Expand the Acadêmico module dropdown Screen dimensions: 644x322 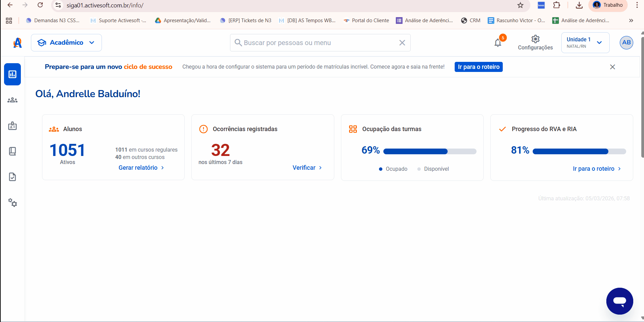click(x=66, y=43)
